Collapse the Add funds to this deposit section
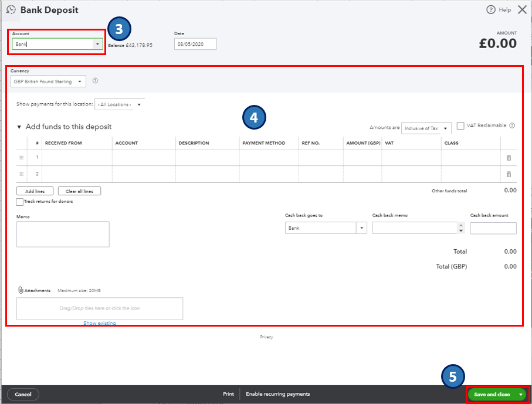This screenshot has width=532, height=404. pyautogui.click(x=19, y=127)
